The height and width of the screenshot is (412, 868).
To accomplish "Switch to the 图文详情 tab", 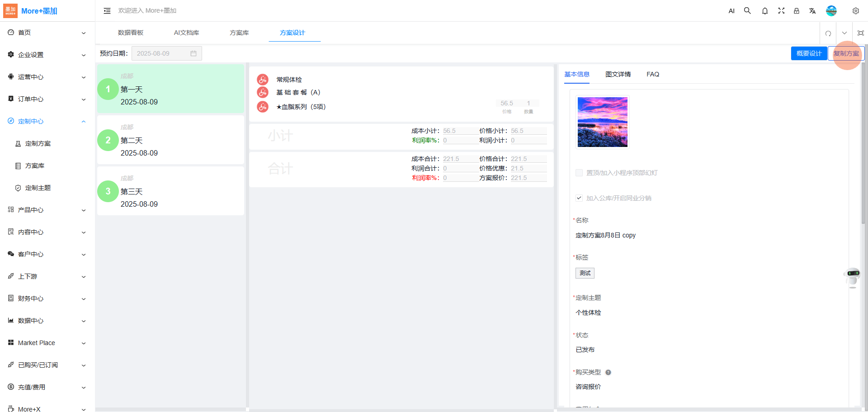I will click(618, 74).
